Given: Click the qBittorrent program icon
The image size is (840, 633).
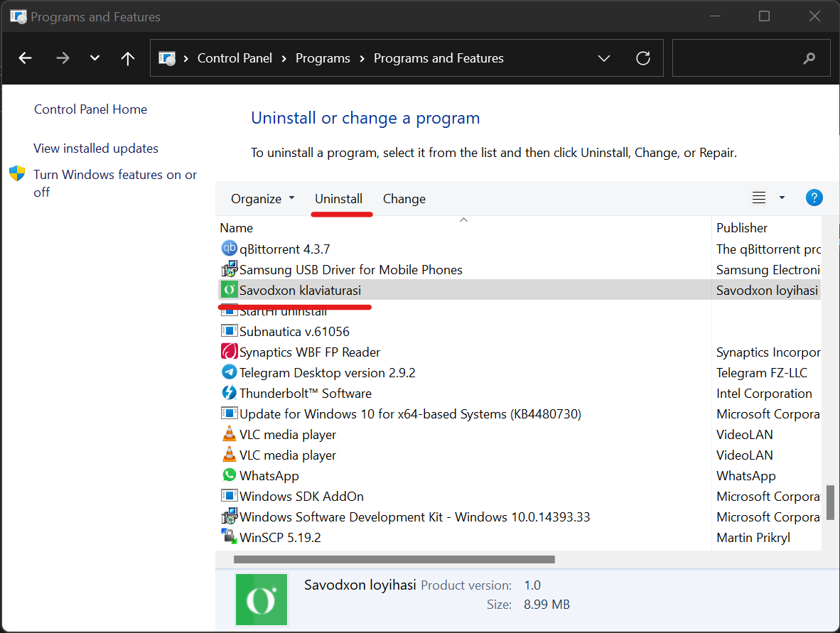Looking at the screenshot, I should 229,249.
